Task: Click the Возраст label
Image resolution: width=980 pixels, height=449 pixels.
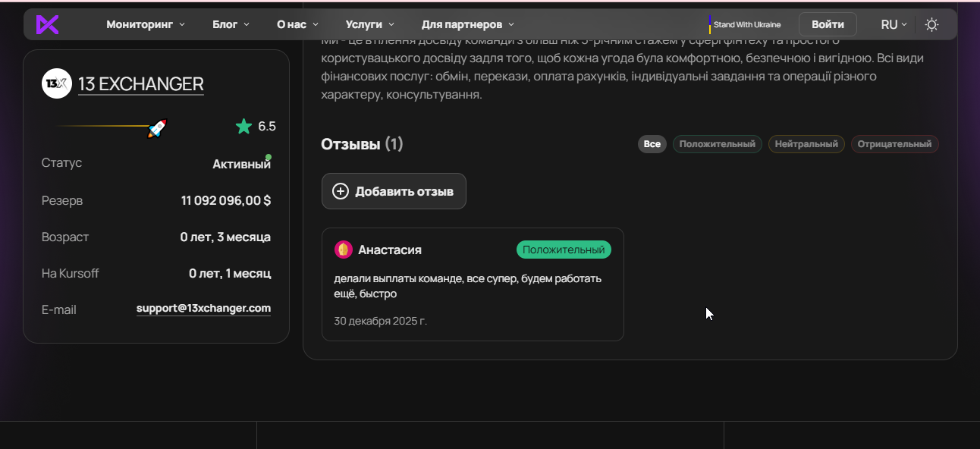Action: click(x=65, y=237)
